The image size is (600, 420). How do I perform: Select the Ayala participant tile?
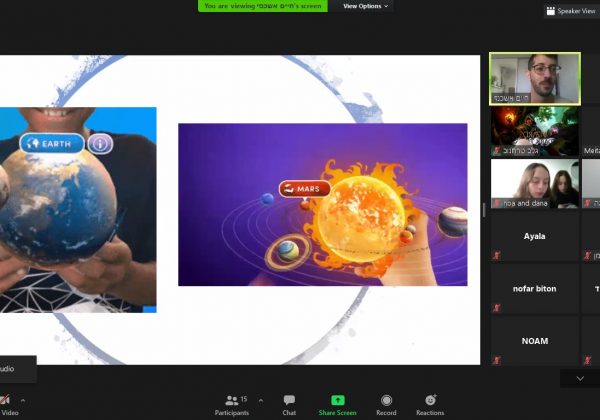(x=535, y=236)
